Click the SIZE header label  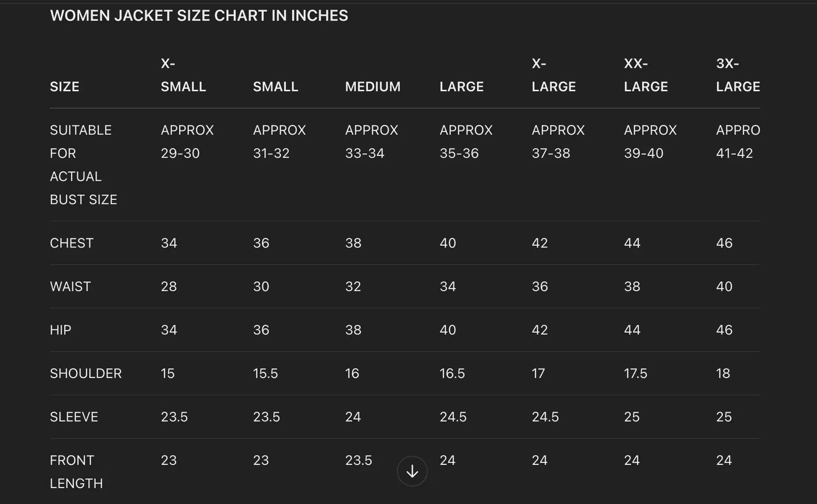tap(64, 86)
